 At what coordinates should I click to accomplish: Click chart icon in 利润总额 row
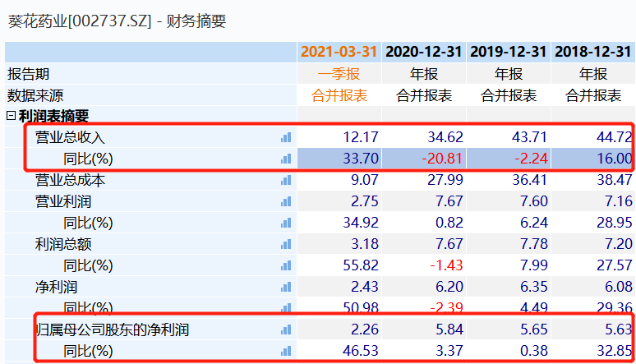286,244
